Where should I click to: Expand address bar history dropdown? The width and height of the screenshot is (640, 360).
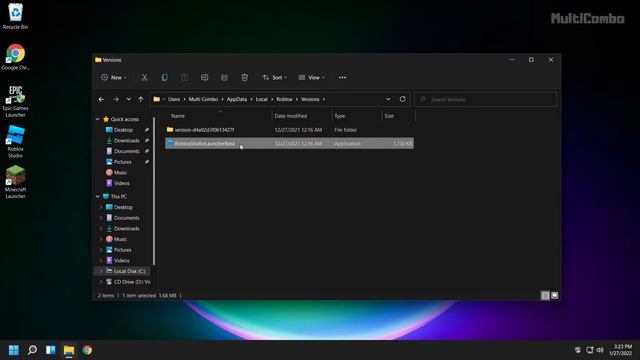(x=388, y=99)
